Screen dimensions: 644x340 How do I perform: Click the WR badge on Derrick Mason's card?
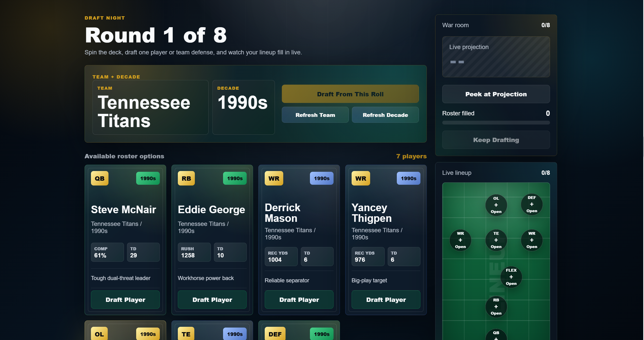[274, 178]
